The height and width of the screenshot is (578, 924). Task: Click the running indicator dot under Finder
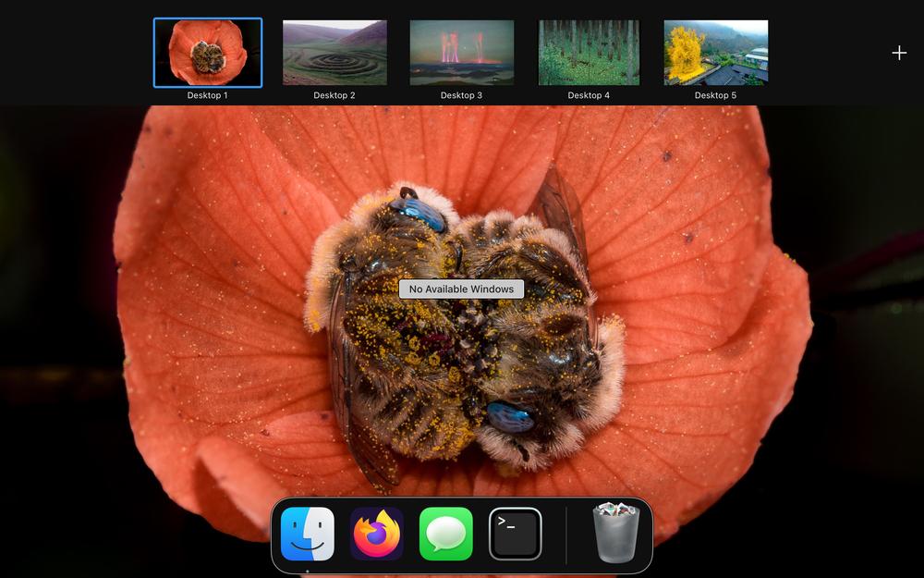click(308, 570)
